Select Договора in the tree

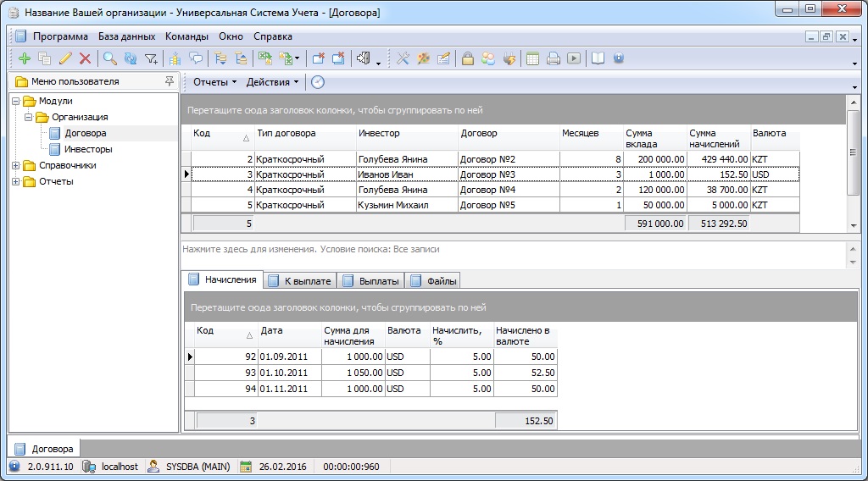click(86, 133)
